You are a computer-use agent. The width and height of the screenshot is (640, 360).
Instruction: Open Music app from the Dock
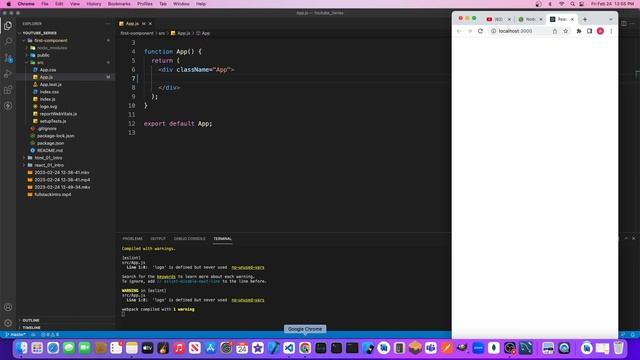click(x=179, y=348)
